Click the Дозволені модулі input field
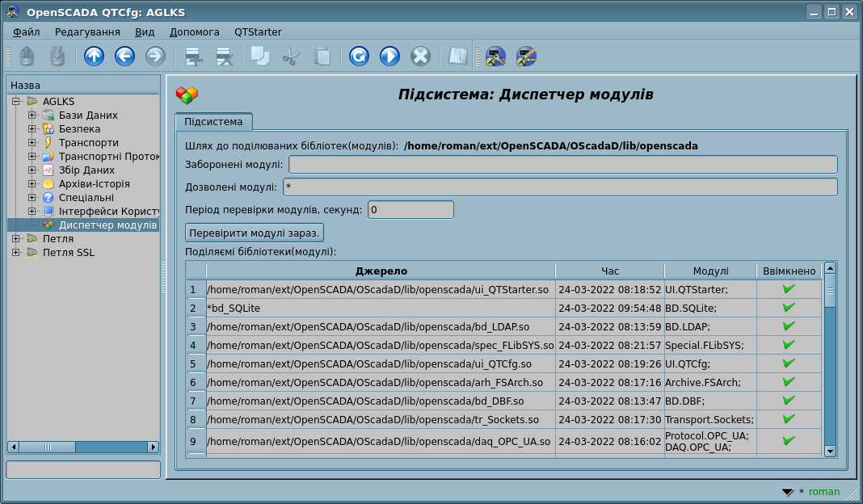 point(558,187)
